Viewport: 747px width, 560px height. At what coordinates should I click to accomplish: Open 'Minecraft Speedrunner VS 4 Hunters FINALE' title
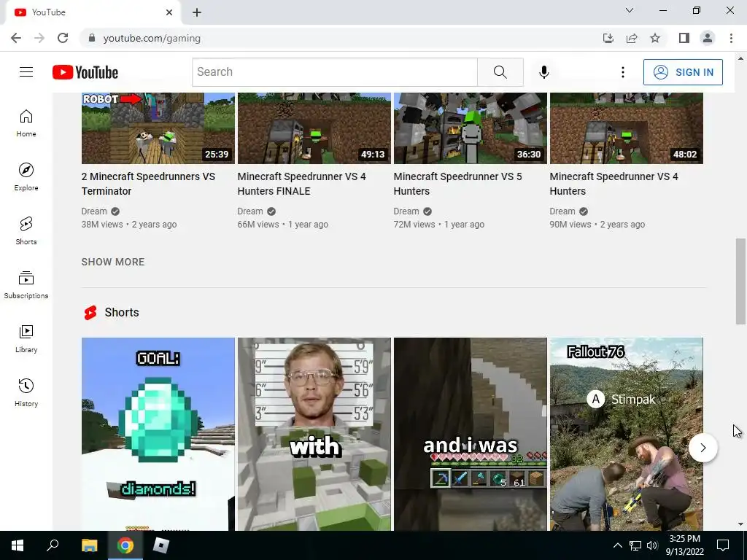(x=301, y=184)
